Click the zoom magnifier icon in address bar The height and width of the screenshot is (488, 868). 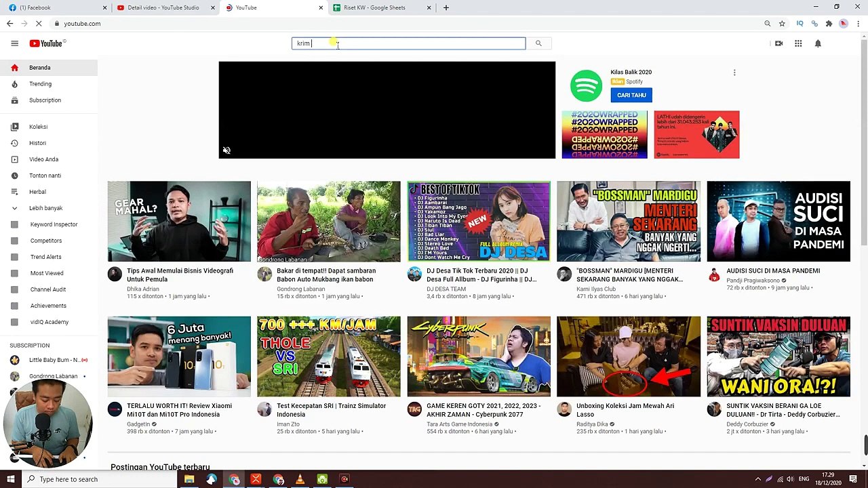[768, 24]
